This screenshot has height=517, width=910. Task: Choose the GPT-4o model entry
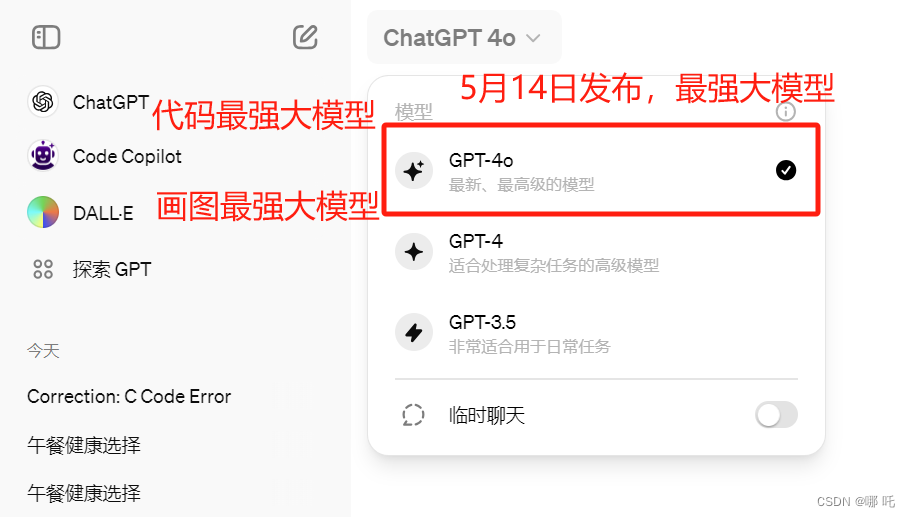[601, 170]
